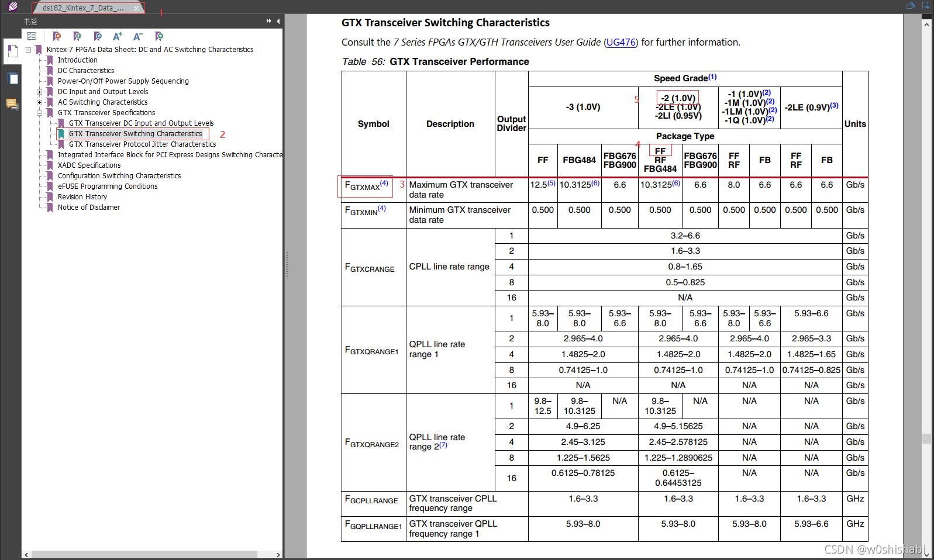Decrease bookmark font size with A-
This screenshot has width=934, height=560.
click(x=138, y=36)
